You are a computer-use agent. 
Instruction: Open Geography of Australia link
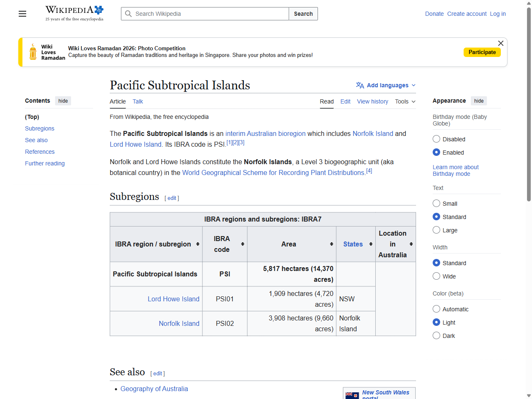[154, 389]
